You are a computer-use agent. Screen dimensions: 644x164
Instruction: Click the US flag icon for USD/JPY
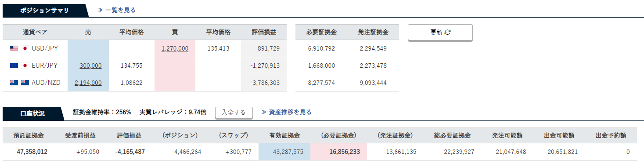click(x=14, y=48)
